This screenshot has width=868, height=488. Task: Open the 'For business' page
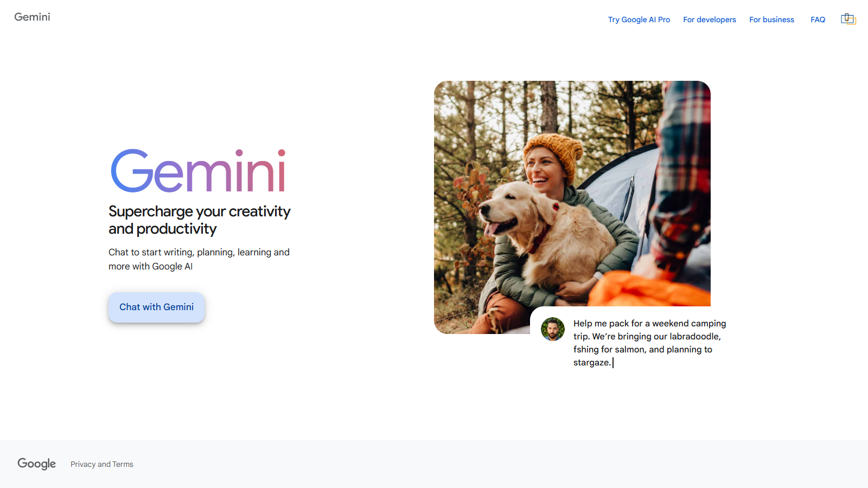tap(771, 20)
